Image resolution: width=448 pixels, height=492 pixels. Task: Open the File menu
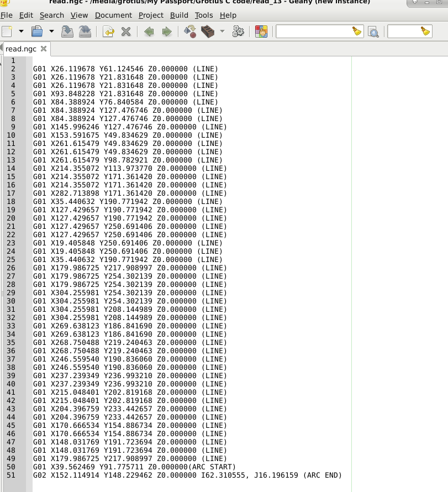pyautogui.click(x=7, y=15)
